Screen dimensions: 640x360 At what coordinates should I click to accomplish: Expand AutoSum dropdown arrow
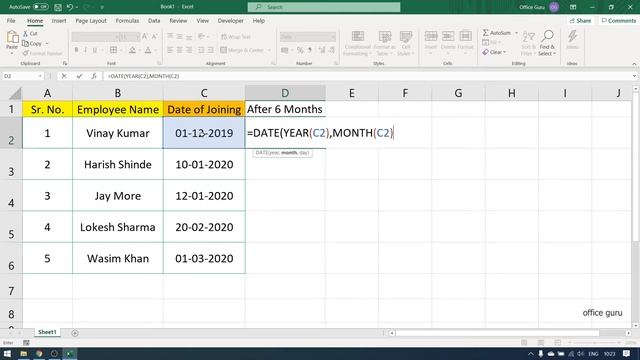tap(516, 33)
